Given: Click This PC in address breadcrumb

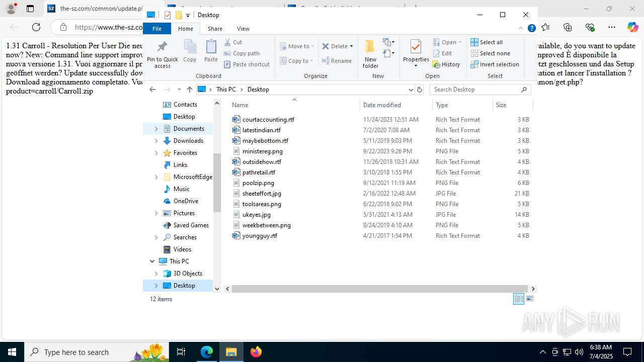Looking at the screenshot, I should tap(226, 89).
